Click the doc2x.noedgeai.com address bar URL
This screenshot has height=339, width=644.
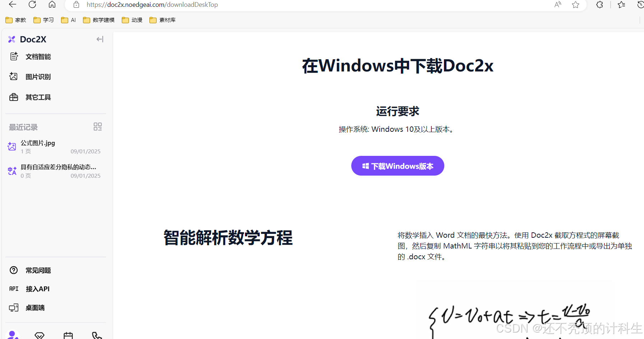[x=152, y=5]
